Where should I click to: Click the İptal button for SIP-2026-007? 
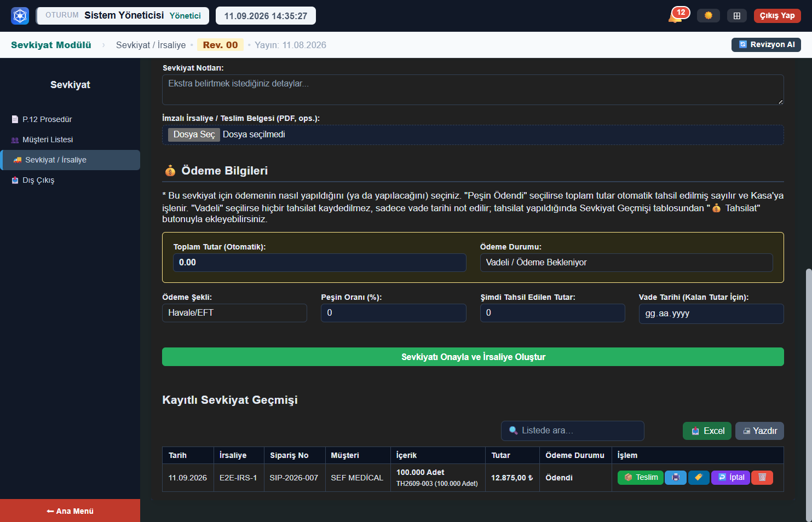click(x=730, y=478)
